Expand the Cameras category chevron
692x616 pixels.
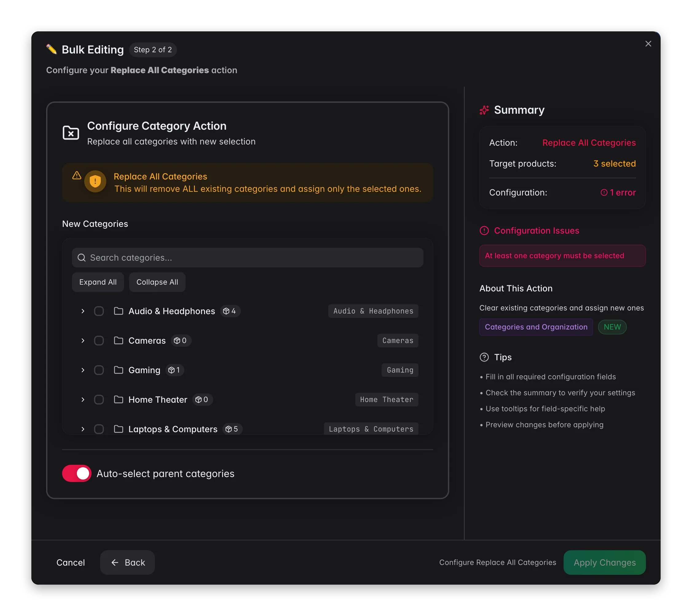83,340
